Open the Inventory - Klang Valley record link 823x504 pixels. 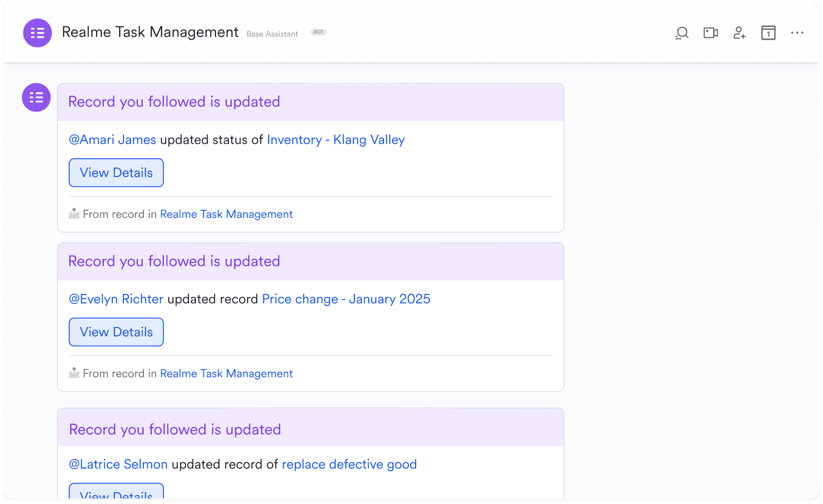[336, 140]
